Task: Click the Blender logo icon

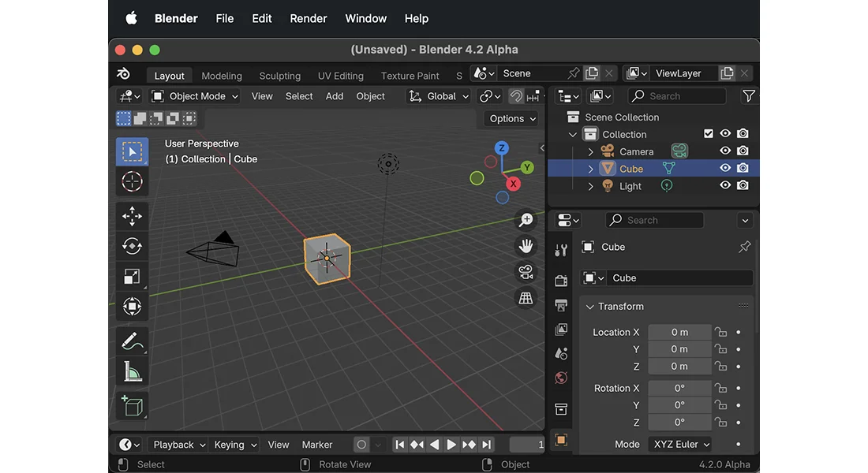Action: 123,73
